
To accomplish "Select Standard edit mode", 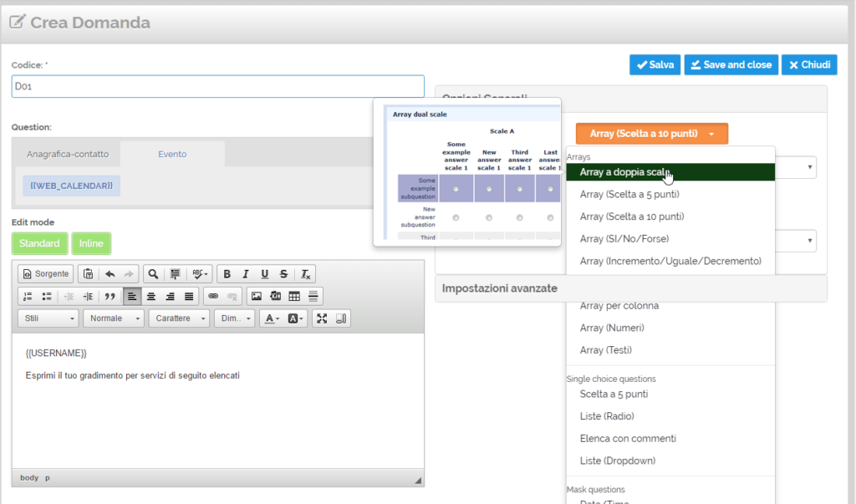I will (39, 243).
